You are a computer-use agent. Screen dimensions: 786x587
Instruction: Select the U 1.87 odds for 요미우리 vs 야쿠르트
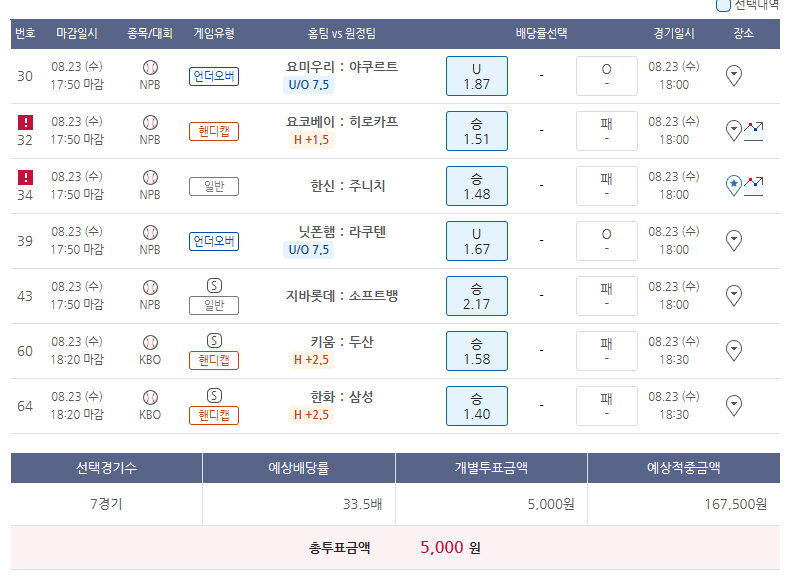tap(476, 76)
